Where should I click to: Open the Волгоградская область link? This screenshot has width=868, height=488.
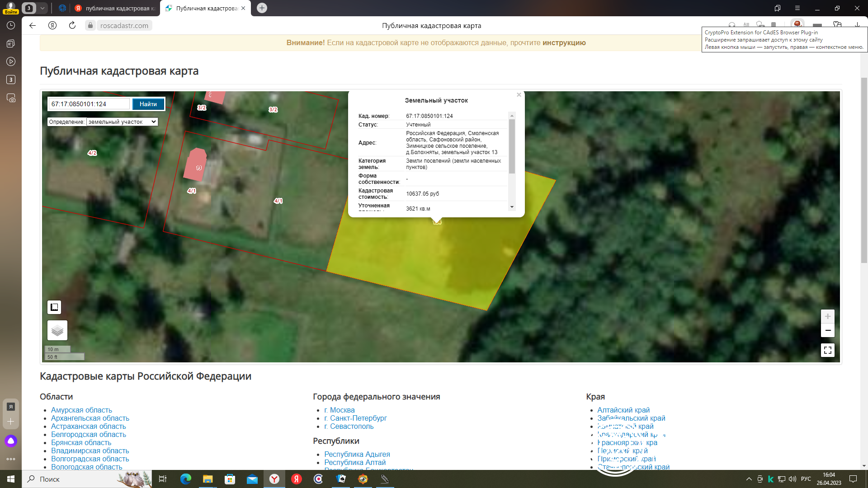(90, 459)
